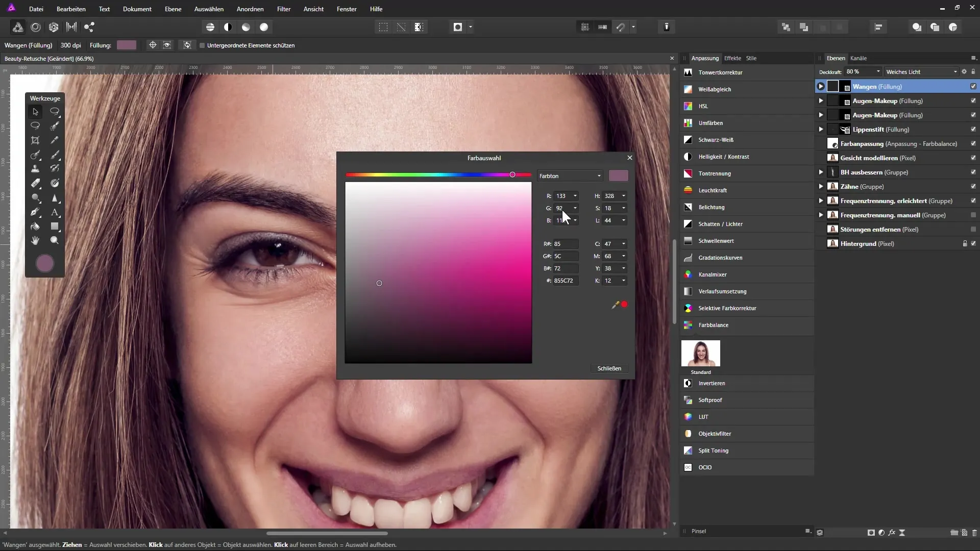This screenshot has width=980, height=551.
Task: Click the Auto Levels striped circle icon
Action: pos(210,27)
